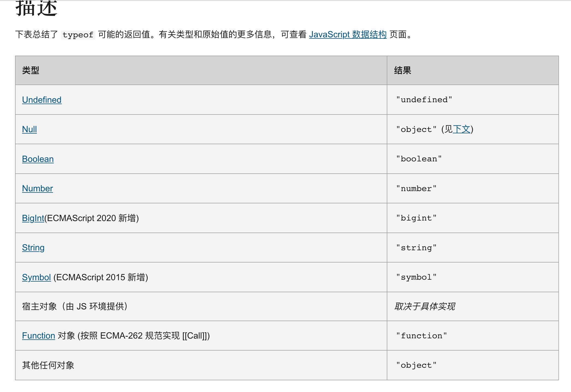Screen dimensions: 571x392
Task: Click the "undefined" result cell
Action: click(424, 100)
